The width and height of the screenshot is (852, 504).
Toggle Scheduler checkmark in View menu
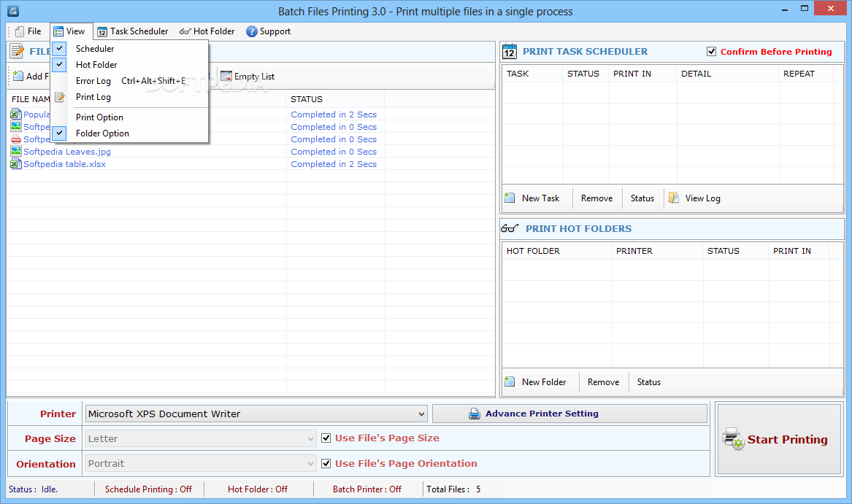[60, 48]
